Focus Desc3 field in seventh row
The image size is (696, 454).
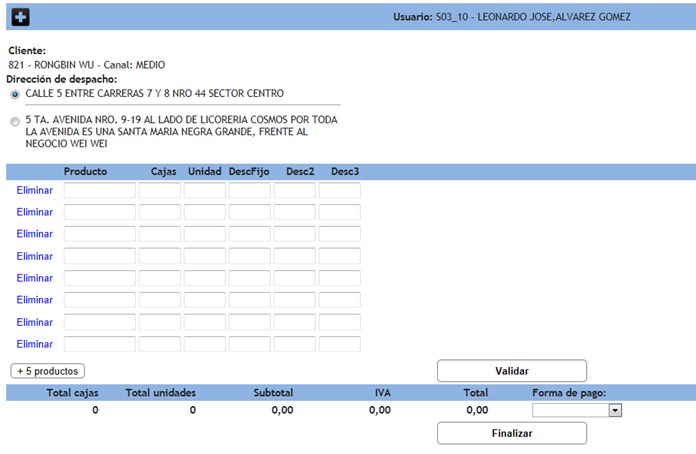340,322
